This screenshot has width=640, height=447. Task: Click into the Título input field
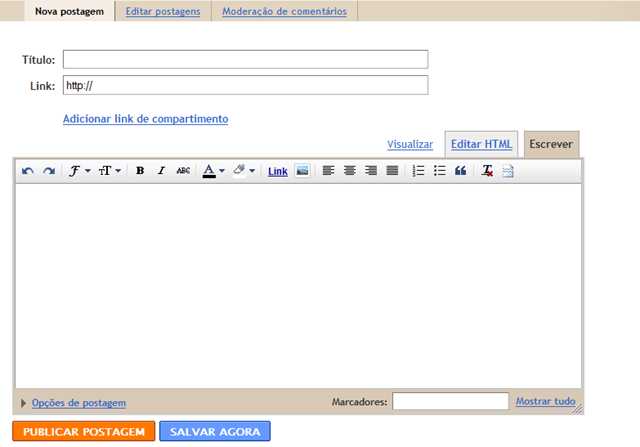tap(245, 60)
